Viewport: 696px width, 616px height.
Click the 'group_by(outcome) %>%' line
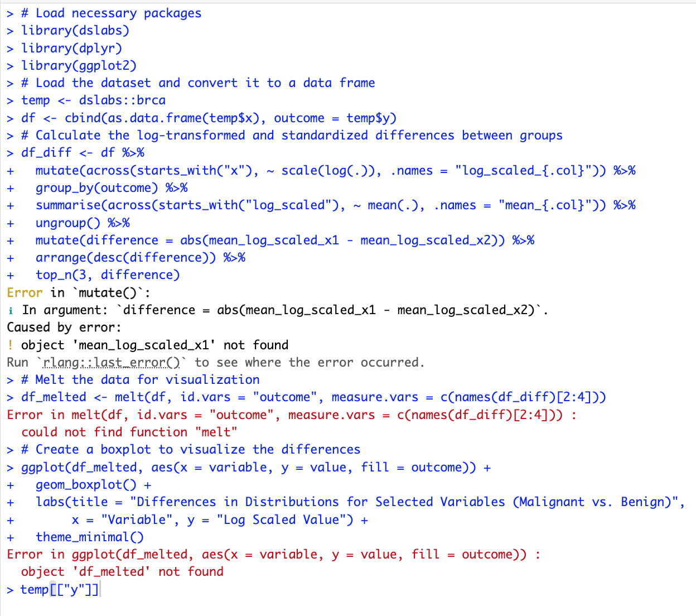(112, 187)
